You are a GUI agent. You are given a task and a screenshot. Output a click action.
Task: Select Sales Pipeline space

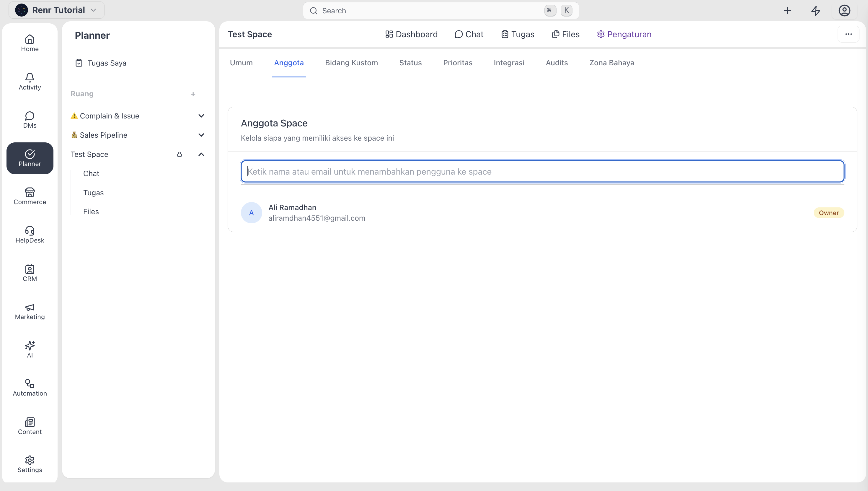click(x=99, y=135)
